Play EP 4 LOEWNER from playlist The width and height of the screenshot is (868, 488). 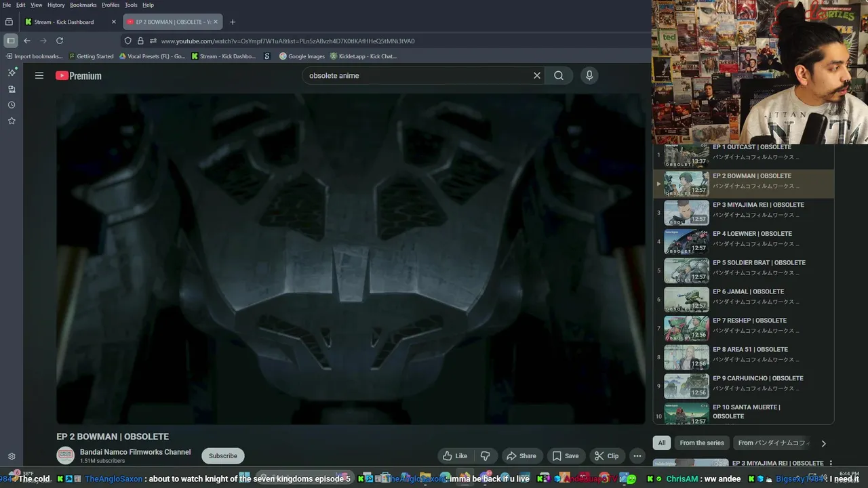tap(743, 241)
